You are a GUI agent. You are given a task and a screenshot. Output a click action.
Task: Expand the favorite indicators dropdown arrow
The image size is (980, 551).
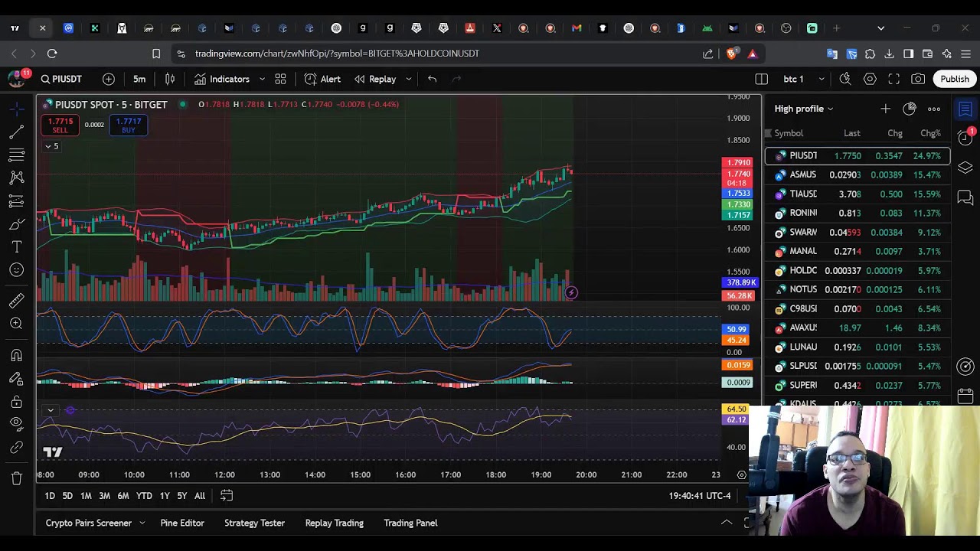pos(262,79)
